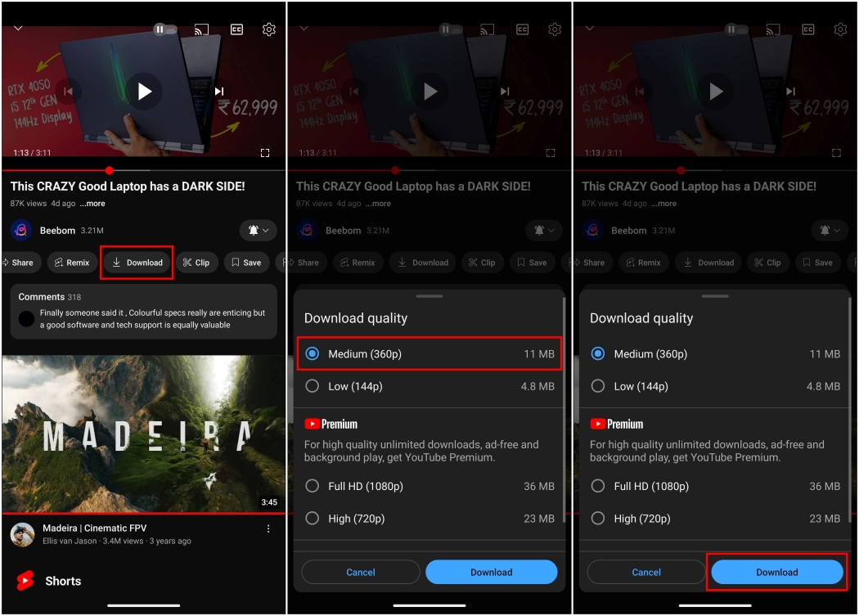Expand the notification bell dropdown
Screen dimensions: 859x616
pyautogui.click(x=258, y=230)
